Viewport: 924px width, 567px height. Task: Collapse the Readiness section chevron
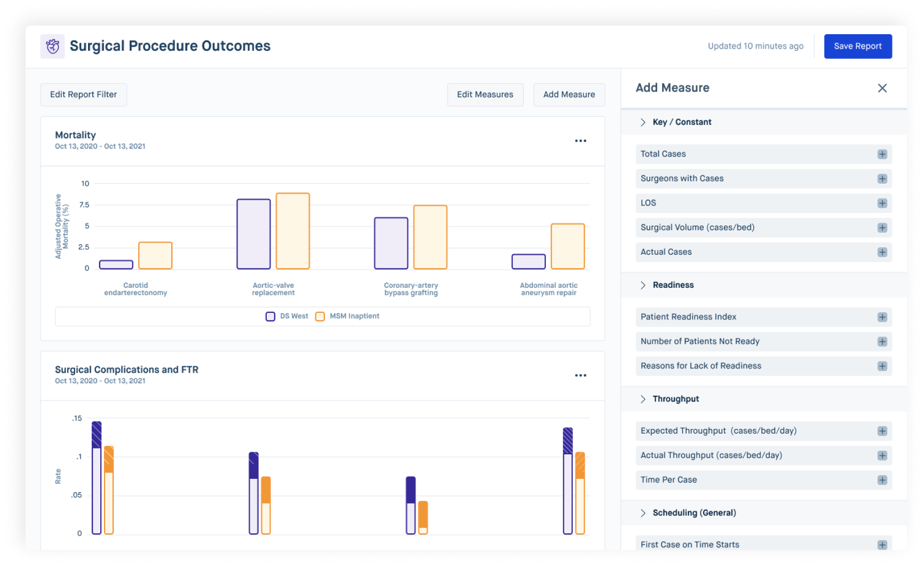click(643, 285)
